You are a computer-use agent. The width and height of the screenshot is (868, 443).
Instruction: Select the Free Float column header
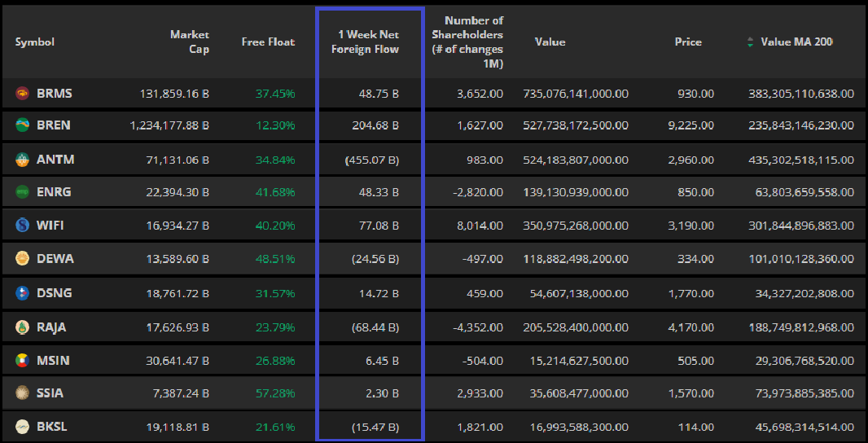268,42
